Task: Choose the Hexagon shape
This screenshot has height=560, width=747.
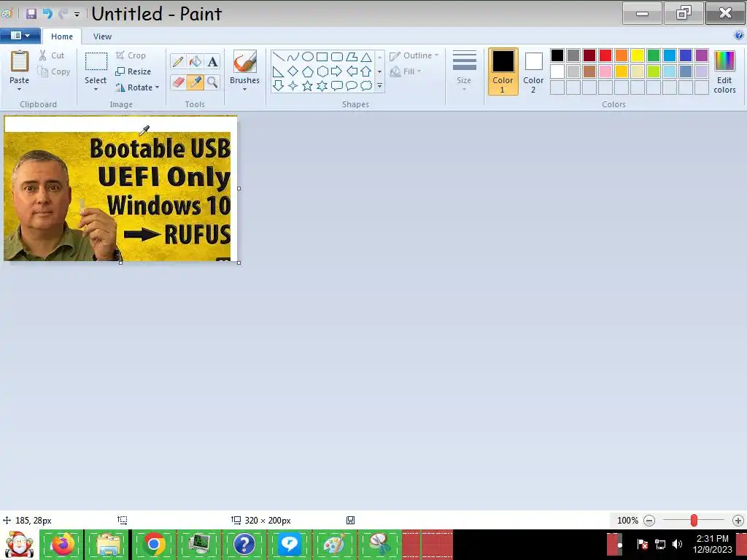Action: coord(322,71)
